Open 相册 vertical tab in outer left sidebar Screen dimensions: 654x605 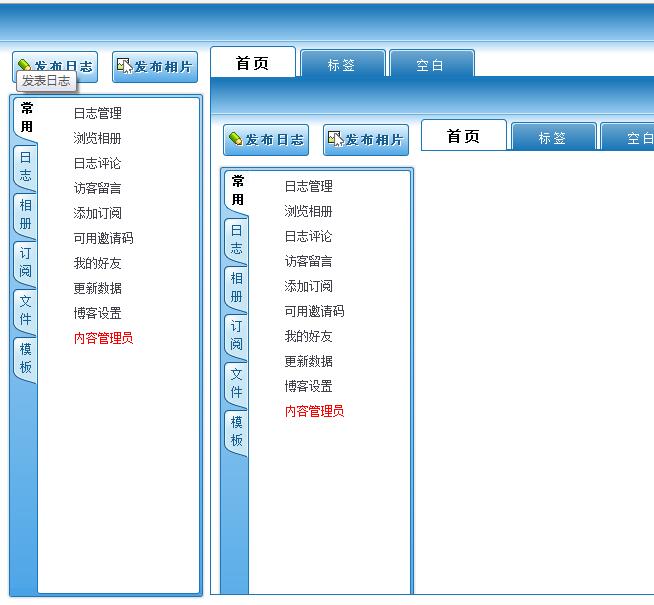pos(25,214)
